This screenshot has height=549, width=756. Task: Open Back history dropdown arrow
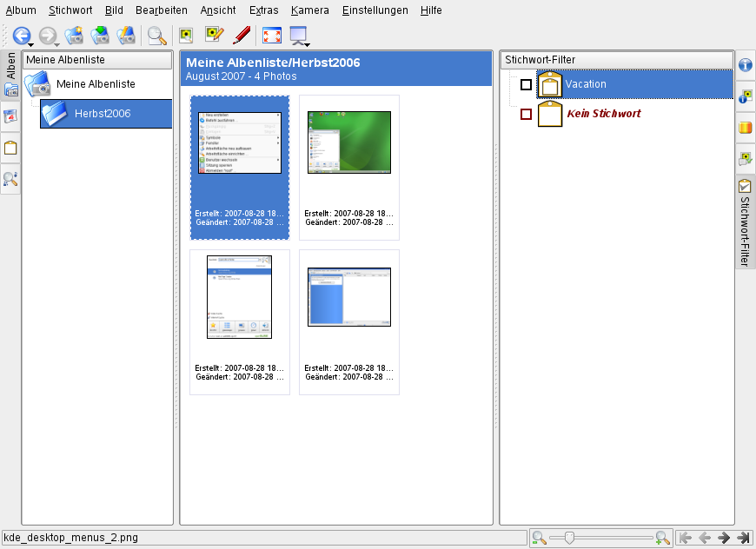pos(31,45)
